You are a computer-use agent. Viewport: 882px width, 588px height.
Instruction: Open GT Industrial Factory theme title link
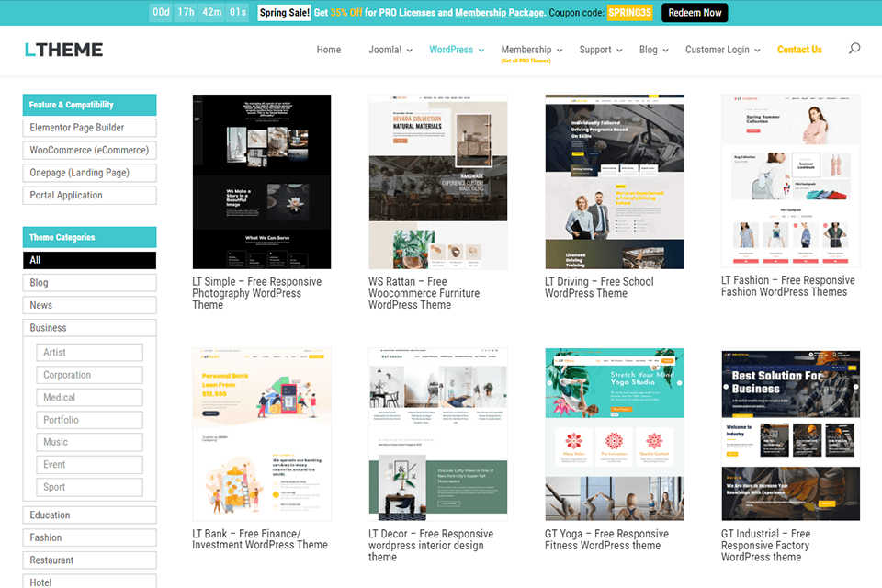click(766, 545)
